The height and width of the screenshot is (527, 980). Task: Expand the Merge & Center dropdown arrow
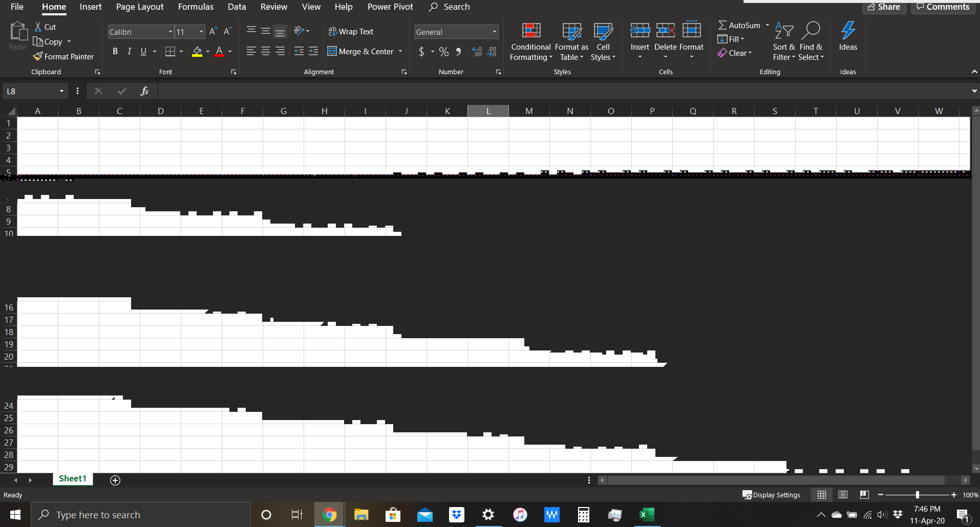coord(400,51)
